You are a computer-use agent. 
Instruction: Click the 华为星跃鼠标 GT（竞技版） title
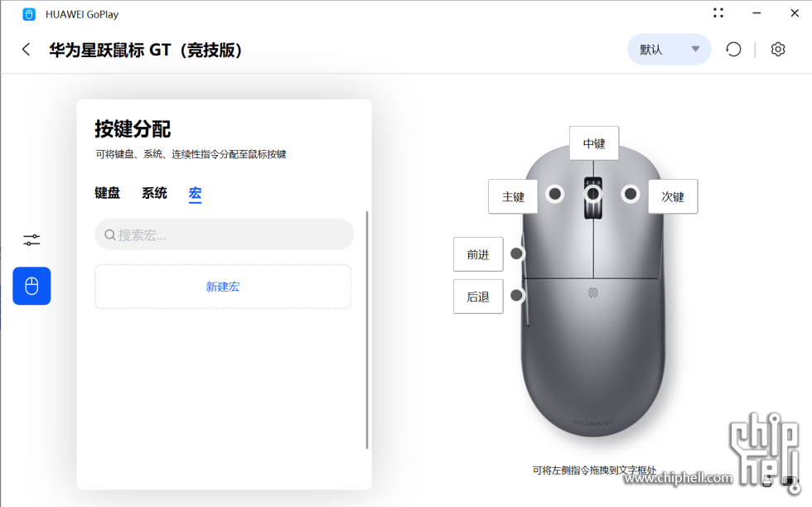point(146,51)
